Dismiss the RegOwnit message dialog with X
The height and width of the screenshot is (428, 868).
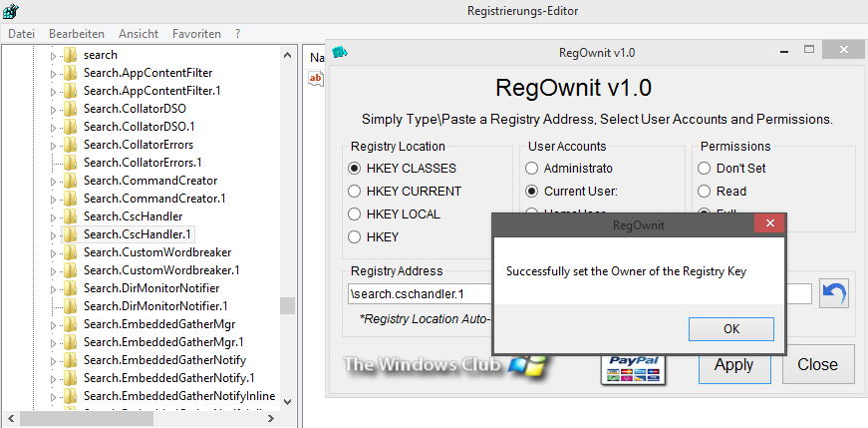pos(769,224)
